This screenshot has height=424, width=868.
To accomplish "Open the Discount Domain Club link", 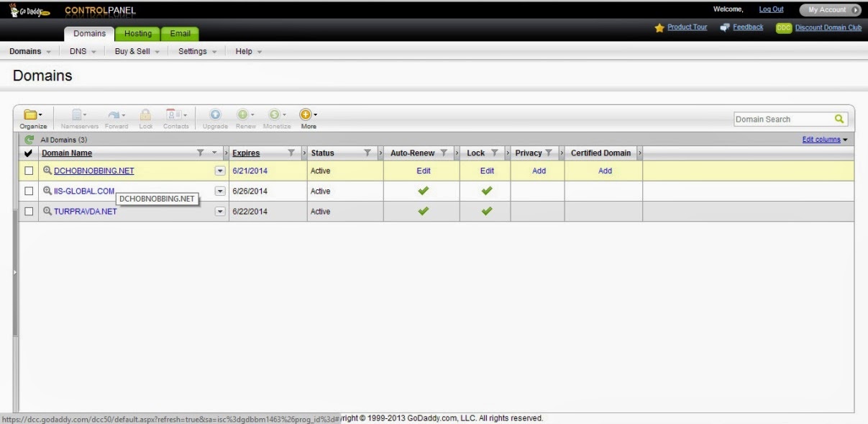I will point(828,27).
